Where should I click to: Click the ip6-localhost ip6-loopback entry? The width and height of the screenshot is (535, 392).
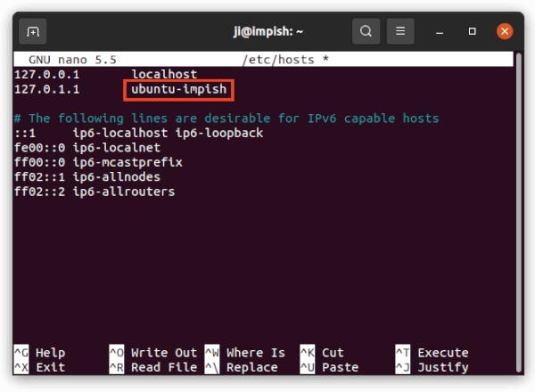tap(168, 133)
